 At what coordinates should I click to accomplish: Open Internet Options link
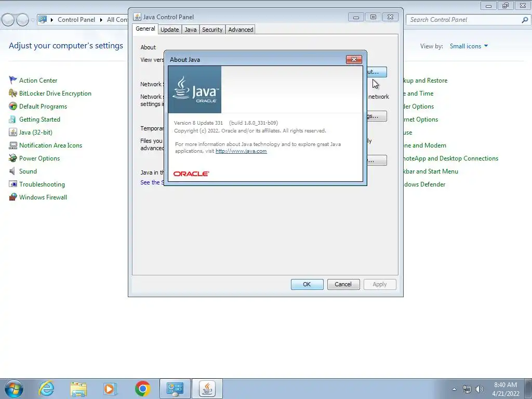pyautogui.click(x=421, y=119)
